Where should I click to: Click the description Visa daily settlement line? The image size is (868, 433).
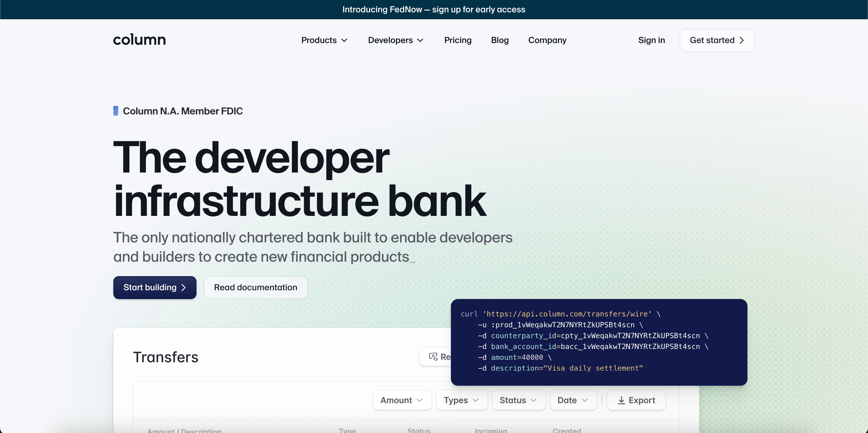pyautogui.click(x=560, y=368)
